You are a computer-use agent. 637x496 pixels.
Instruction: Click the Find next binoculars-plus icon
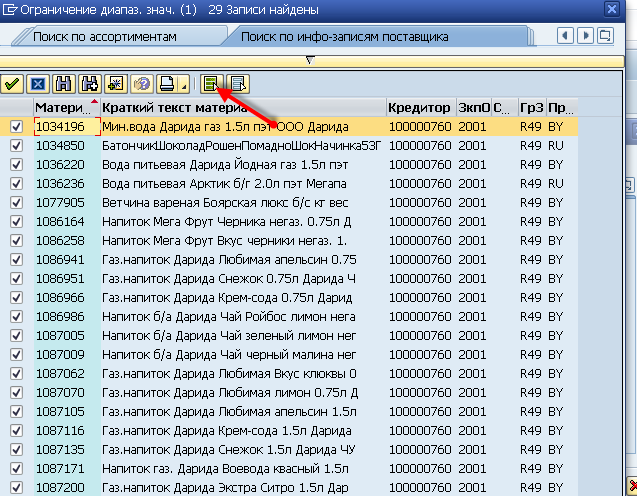[x=90, y=84]
